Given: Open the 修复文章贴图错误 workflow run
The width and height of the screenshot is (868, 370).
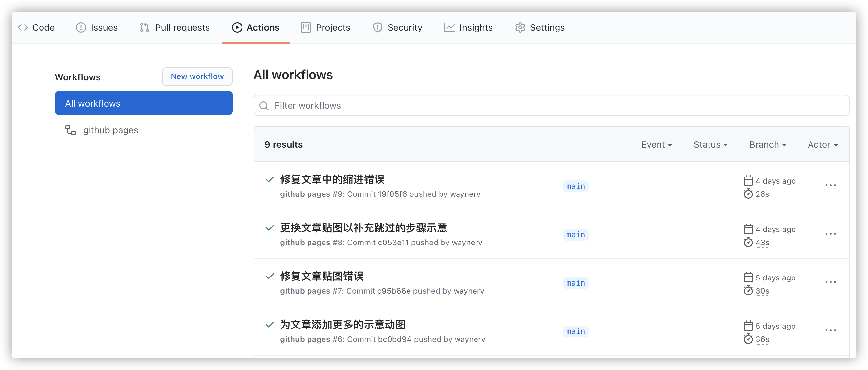Looking at the screenshot, I should point(322,276).
